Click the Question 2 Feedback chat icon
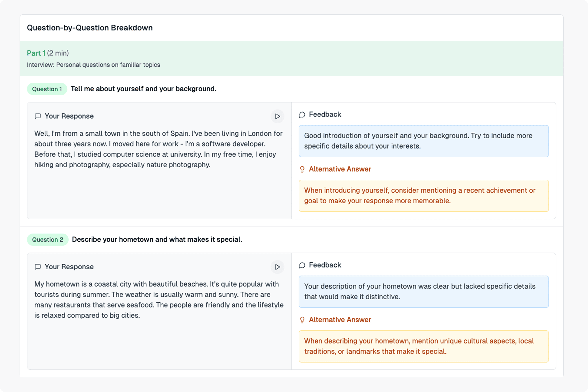 point(302,265)
